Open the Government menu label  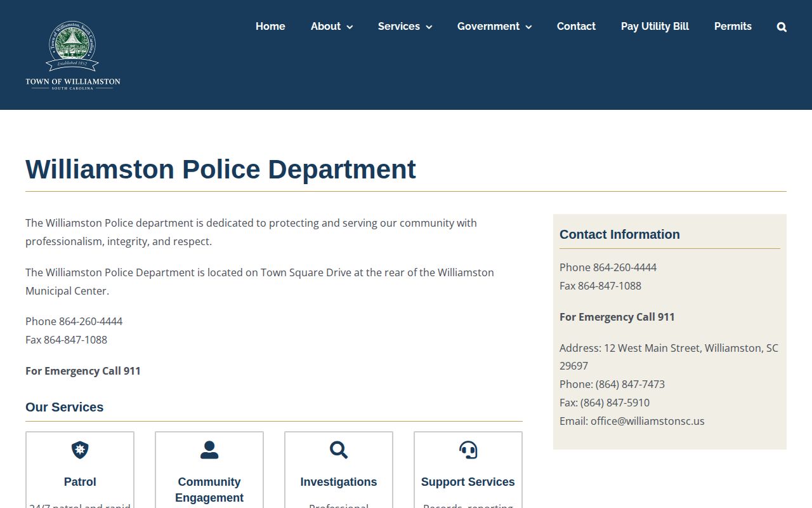488,26
